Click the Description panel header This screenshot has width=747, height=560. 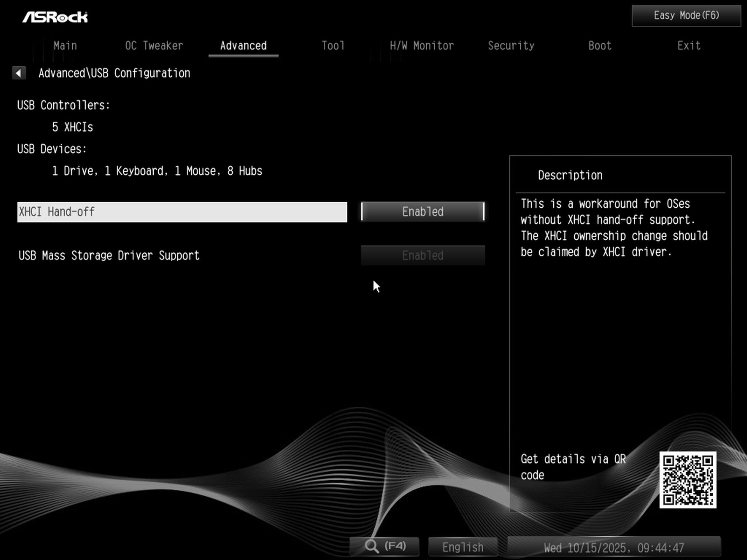[570, 175]
